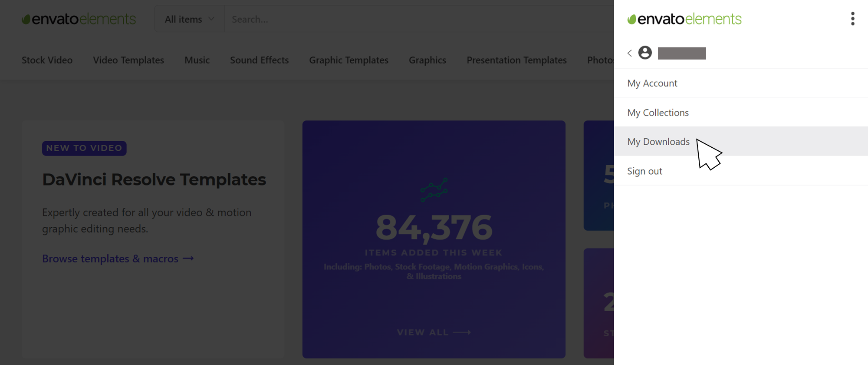The height and width of the screenshot is (365, 868).
Task: Click Browse templates & macros link
Action: pyautogui.click(x=110, y=259)
